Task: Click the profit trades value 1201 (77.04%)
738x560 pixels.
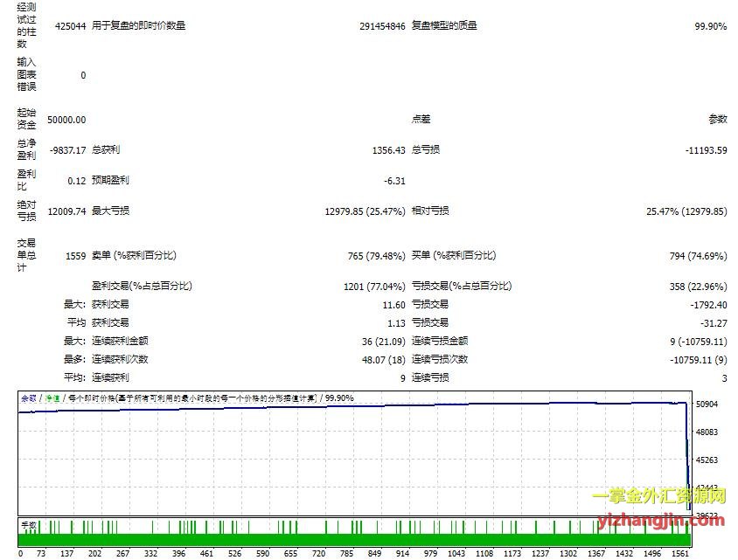Action: [374, 287]
